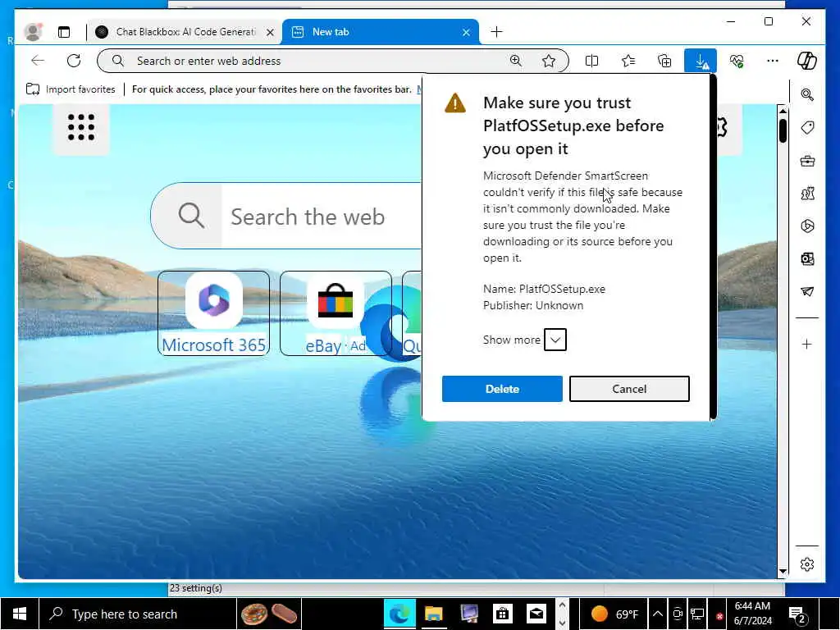840x630 pixels.
Task: Close the Chat Blackbox tab
Action: (271, 32)
